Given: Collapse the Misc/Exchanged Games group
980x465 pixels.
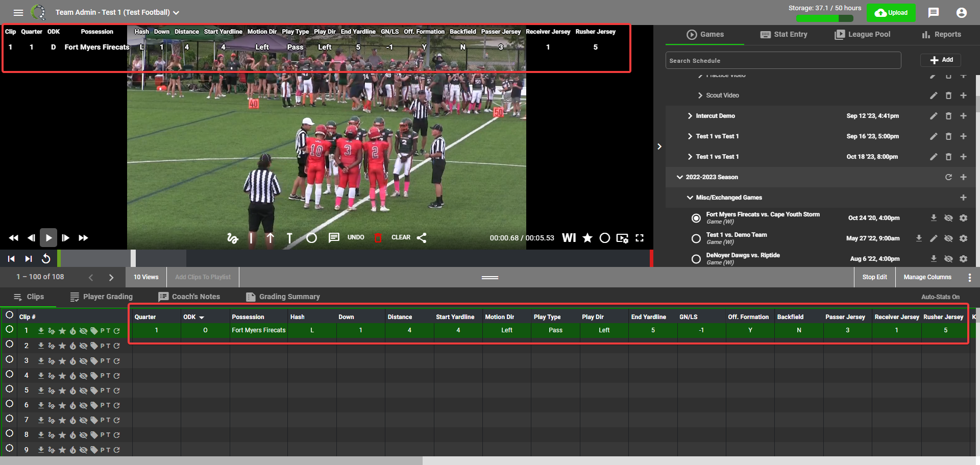Looking at the screenshot, I should tap(690, 198).
